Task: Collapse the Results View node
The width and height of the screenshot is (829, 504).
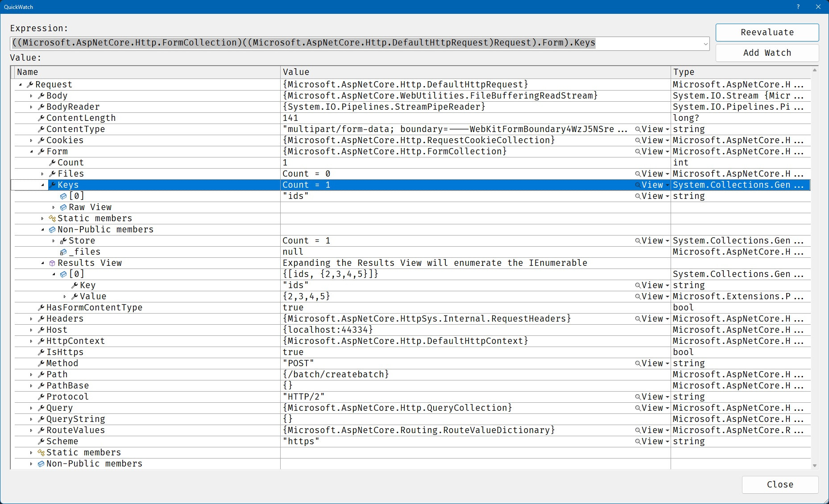Action: pyautogui.click(x=42, y=263)
